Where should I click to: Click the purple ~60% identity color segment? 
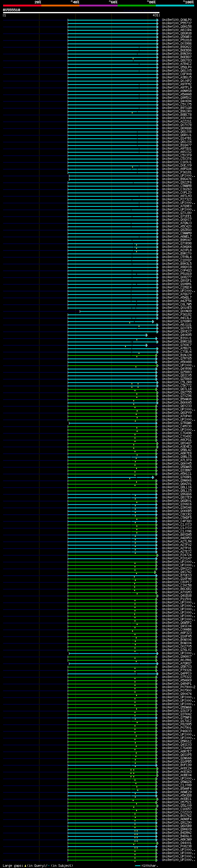pyautogui.click(x=99, y=6)
